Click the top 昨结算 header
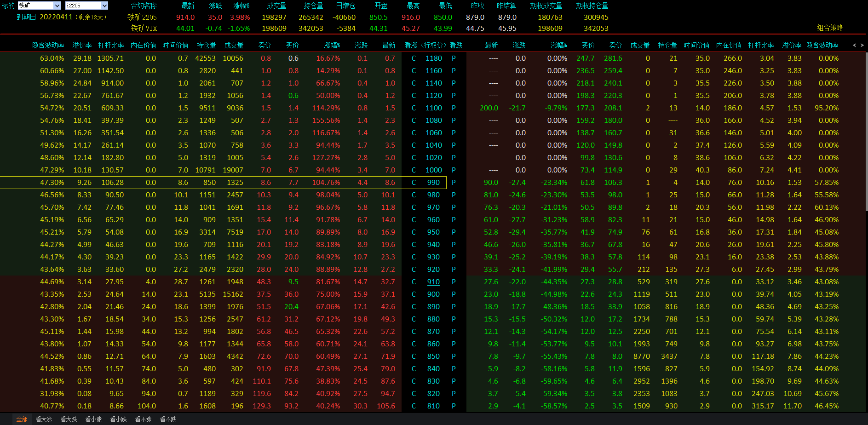Viewport: 868px width, 425px height. pyautogui.click(x=506, y=6)
